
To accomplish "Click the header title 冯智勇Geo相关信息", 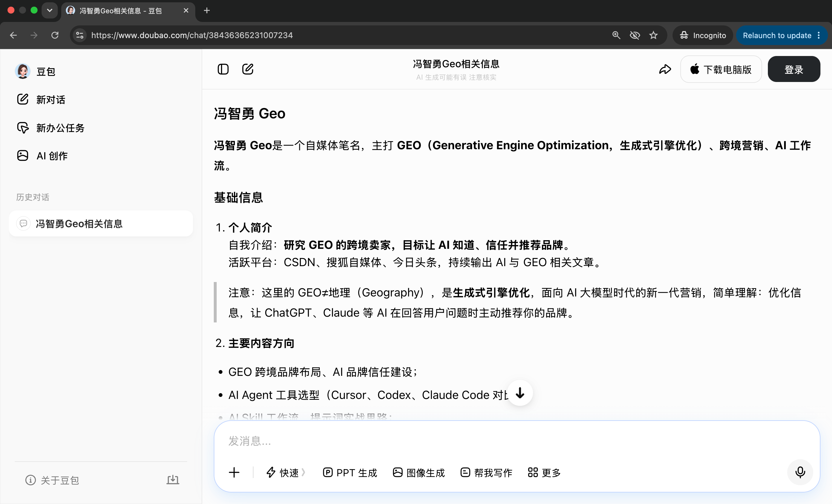I will pos(456,64).
